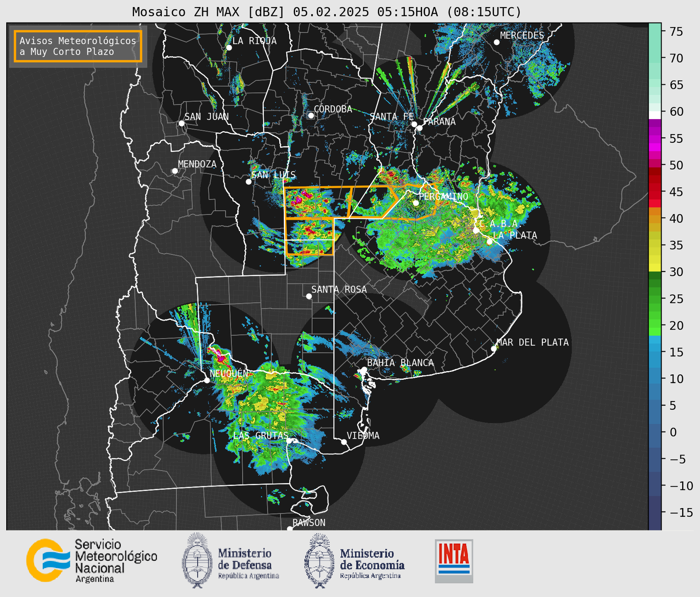
Task: Click the PERGAMINO city label
Action: [444, 197]
